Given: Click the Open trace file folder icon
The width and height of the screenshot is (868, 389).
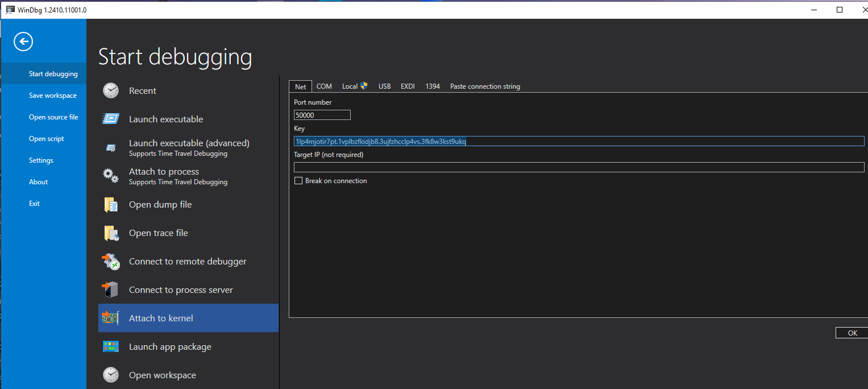Looking at the screenshot, I should [x=111, y=233].
